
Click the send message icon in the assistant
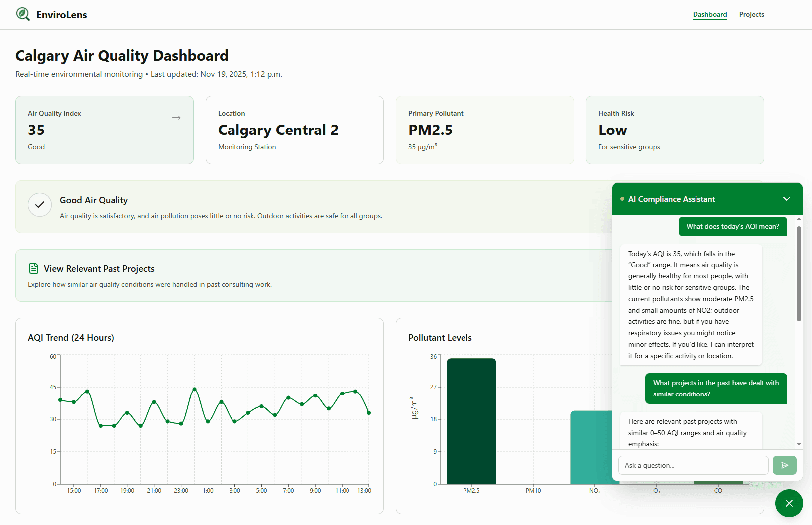point(784,465)
